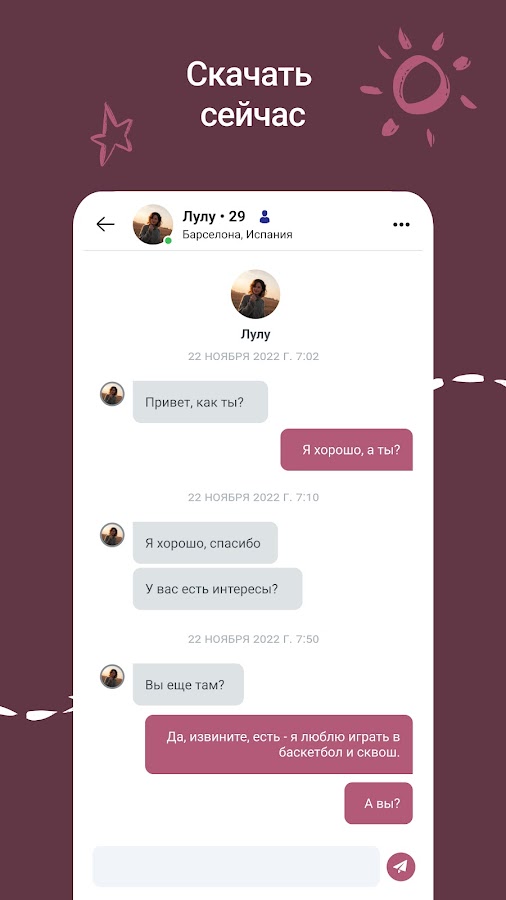Tap the back arrow in chat header

pos(106,224)
